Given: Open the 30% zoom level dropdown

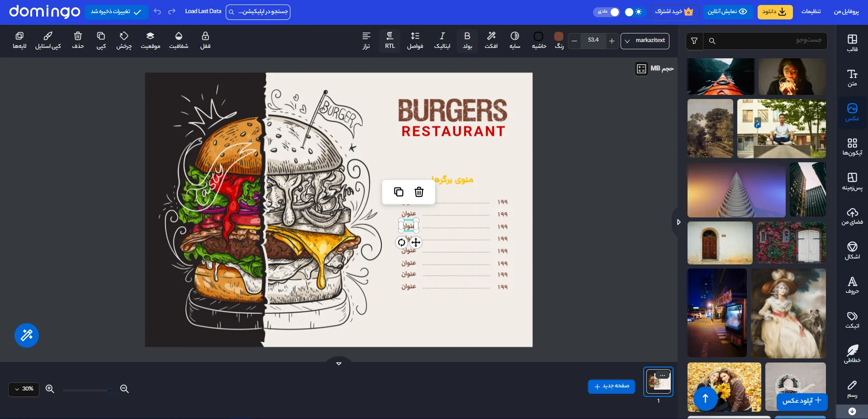Looking at the screenshot, I should tap(24, 389).
